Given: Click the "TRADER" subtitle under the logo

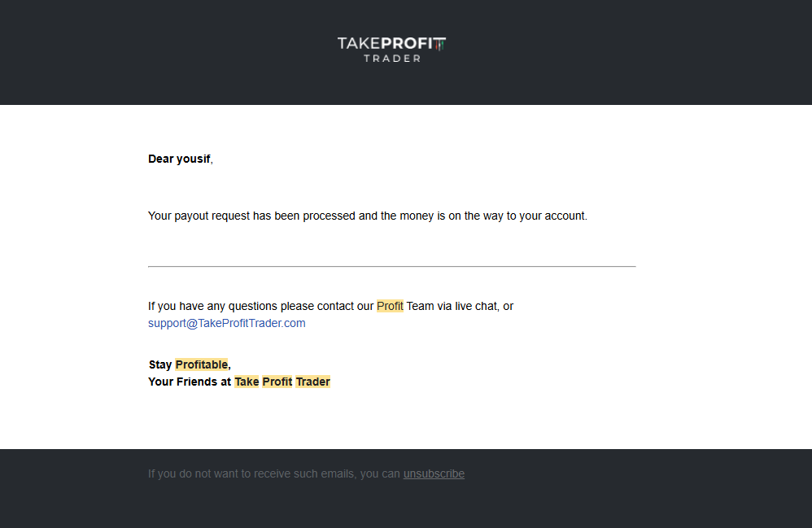Looking at the screenshot, I should click(x=391, y=59).
